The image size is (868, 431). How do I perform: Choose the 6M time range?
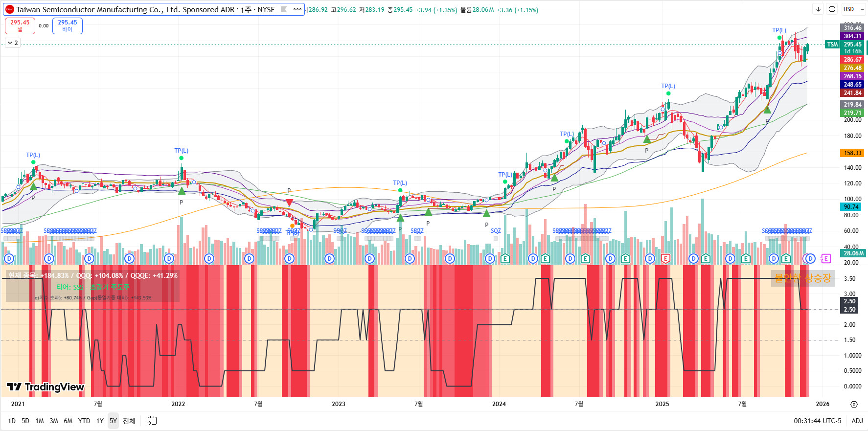[x=68, y=421]
